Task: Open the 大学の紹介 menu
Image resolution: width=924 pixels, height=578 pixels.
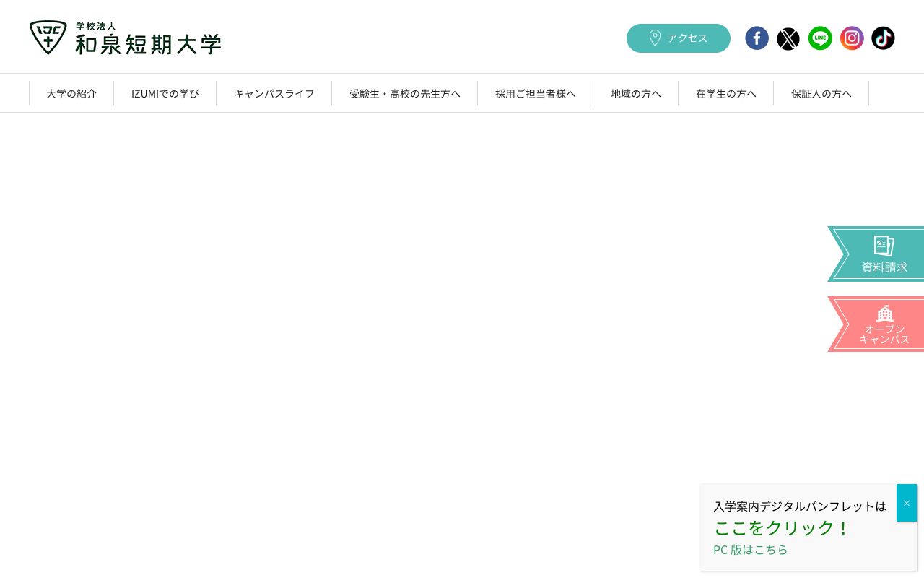Action: tap(71, 93)
